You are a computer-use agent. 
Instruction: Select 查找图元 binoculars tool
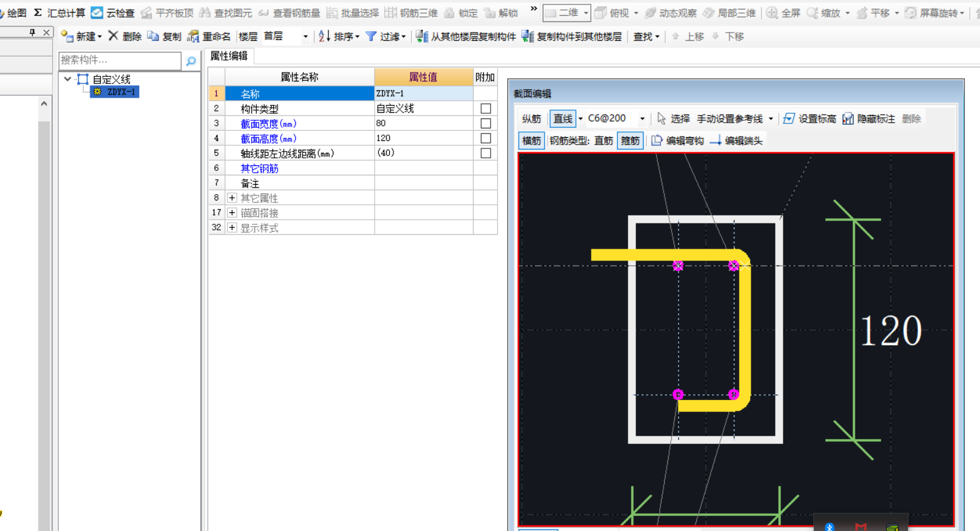(205, 13)
